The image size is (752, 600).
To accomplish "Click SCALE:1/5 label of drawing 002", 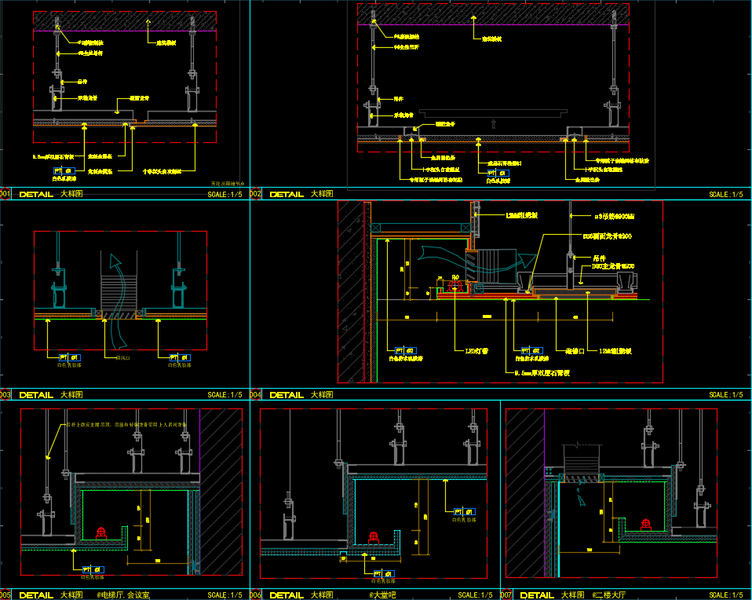I will pyautogui.click(x=726, y=194).
